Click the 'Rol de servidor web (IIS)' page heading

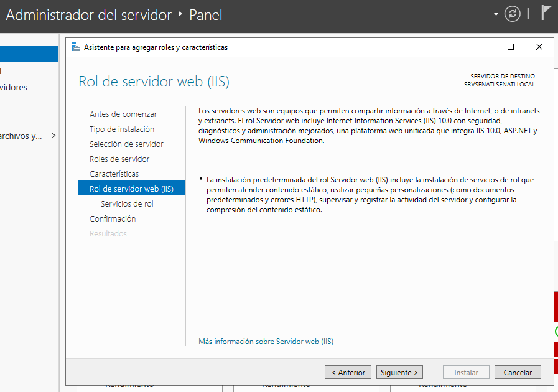[x=154, y=82]
